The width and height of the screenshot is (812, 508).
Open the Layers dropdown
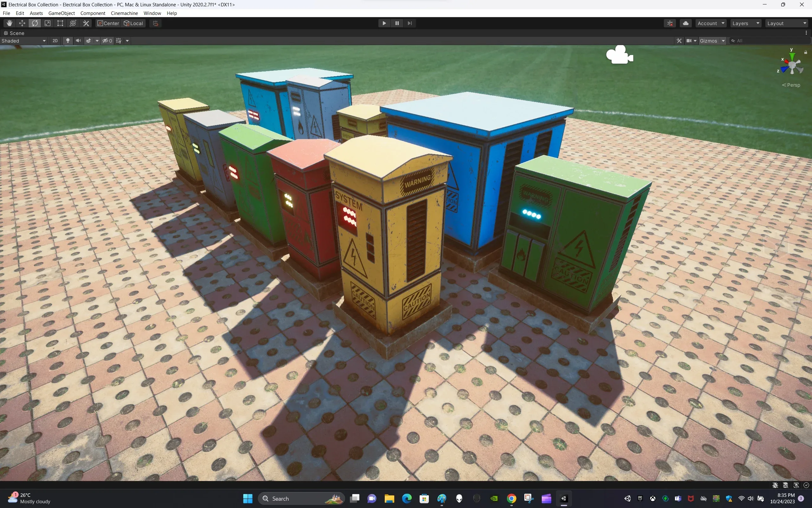746,23
